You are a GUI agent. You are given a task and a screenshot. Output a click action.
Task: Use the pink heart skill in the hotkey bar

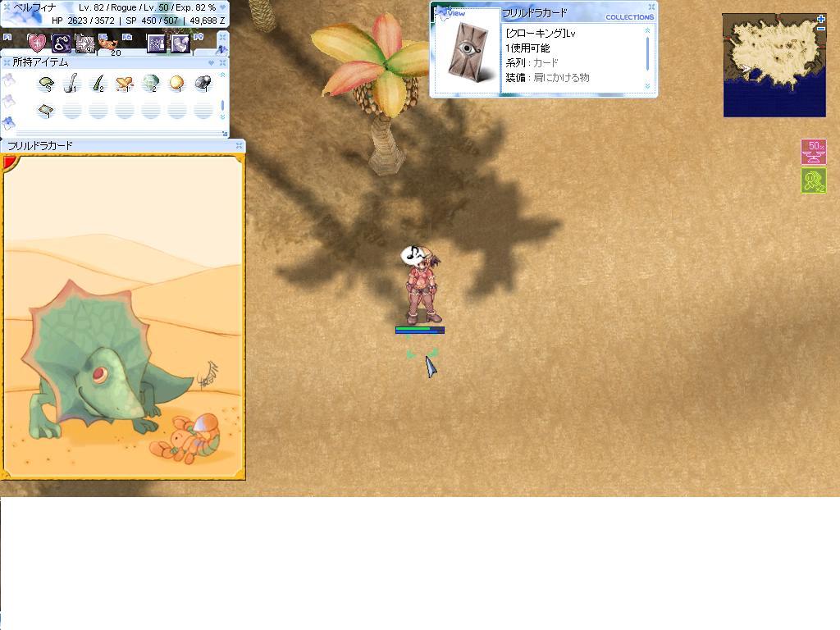tap(36, 43)
